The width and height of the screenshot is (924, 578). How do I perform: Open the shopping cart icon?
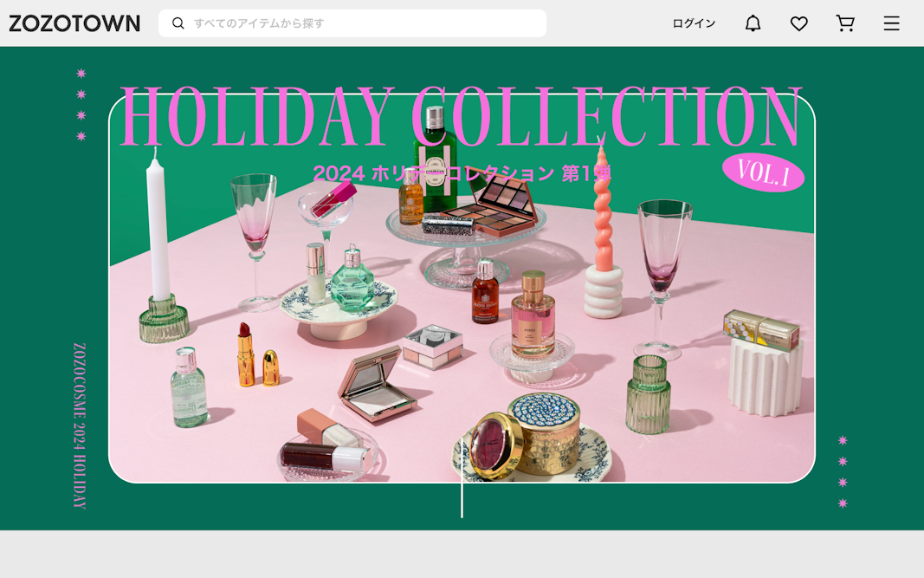pos(845,23)
